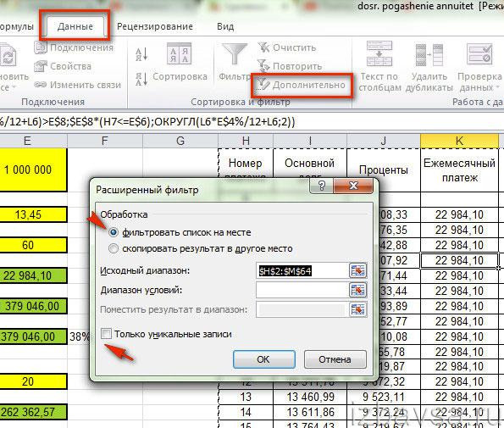Select 'скопировать результат в другое место' option
Viewport: 504px width, 428px height.
tap(114, 248)
